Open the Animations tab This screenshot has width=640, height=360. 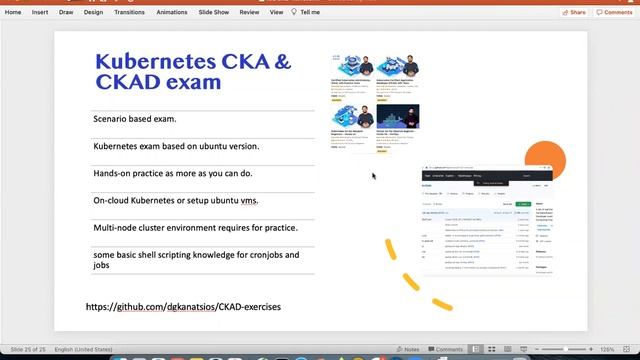click(172, 12)
